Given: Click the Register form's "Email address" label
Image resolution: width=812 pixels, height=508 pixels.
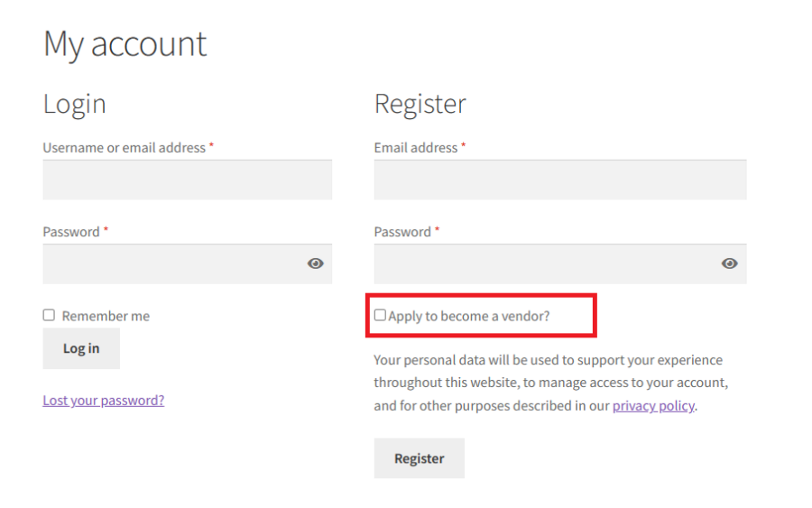Looking at the screenshot, I should (x=415, y=147).
